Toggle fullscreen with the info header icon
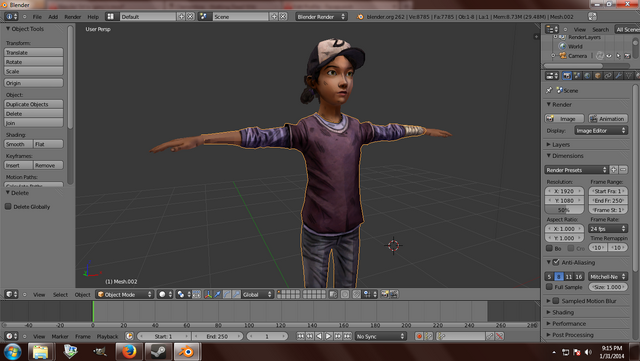This screenshot has width=640, height=361. tap(592, 16)
